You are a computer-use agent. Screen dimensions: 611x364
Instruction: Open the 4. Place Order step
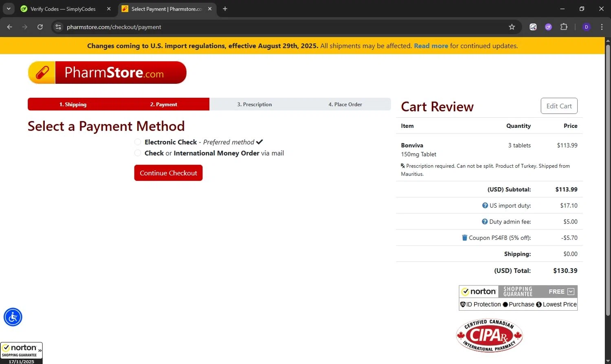(x=345, y=104)
